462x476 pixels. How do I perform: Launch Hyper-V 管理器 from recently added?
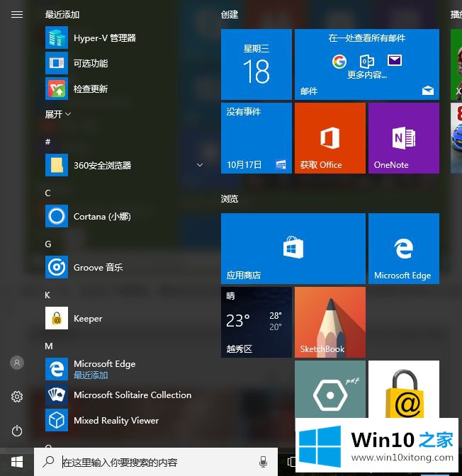(x=123, y=38)
